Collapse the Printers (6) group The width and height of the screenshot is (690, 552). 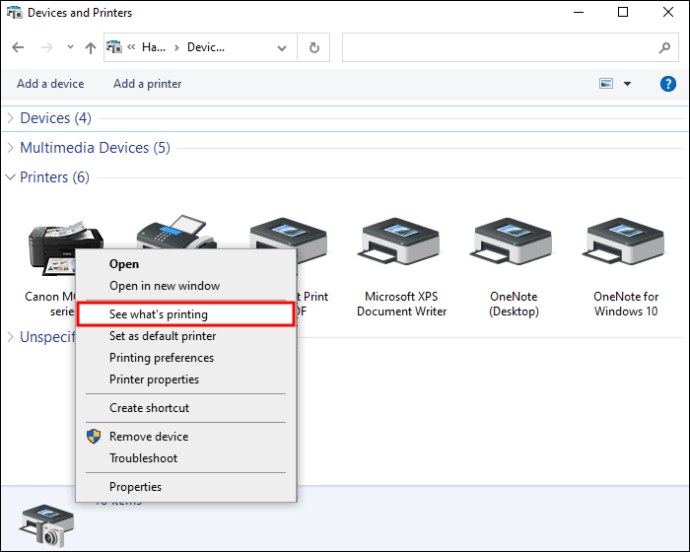click(10, 177)
